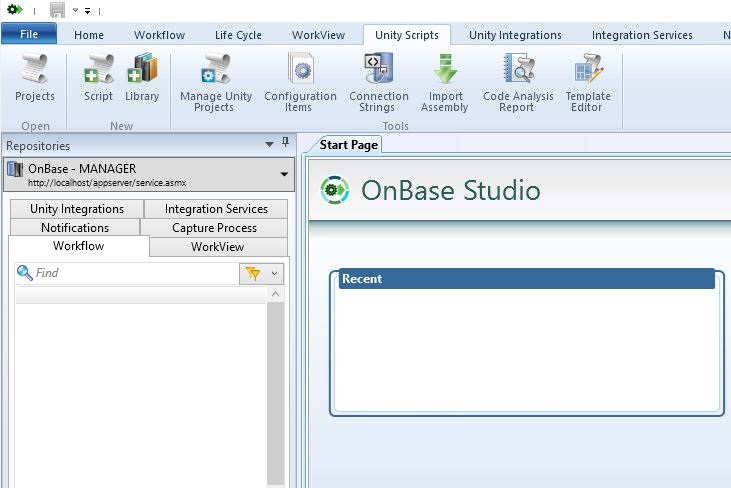Viewport: 731px width, 488px height.
Task: Open the Integration Services repository tab
Action: click(216, 209)
